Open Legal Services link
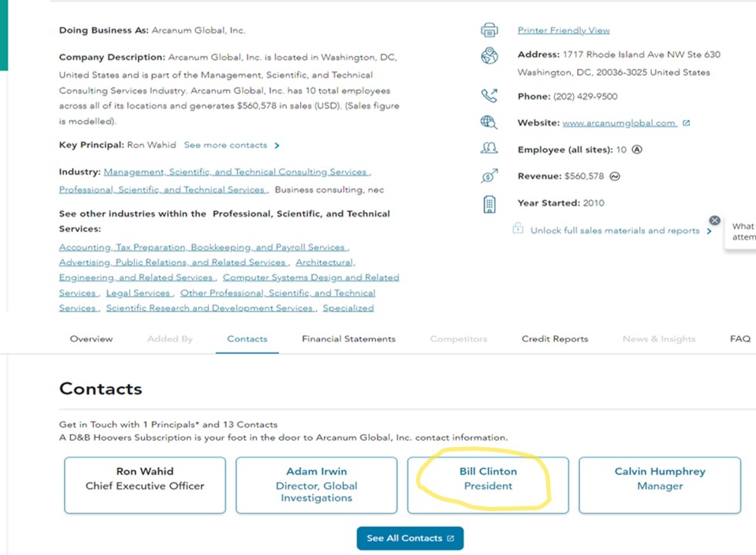756x555 pixels. point(138,293)
